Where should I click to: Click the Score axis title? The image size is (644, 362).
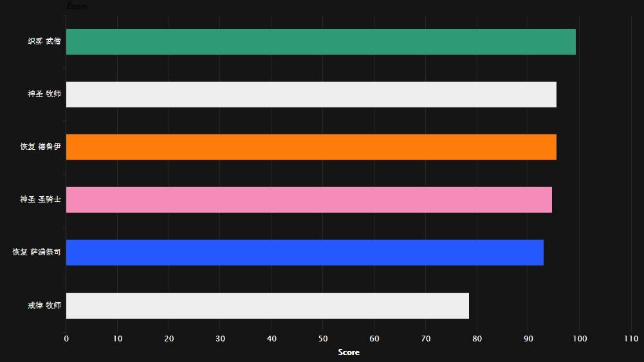pos(349,352)
